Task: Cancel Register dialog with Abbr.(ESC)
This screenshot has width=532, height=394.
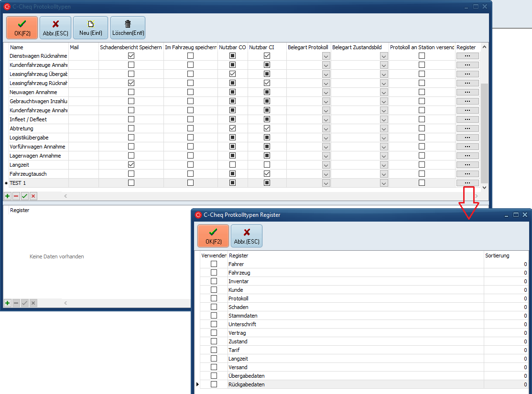Action: [247, 236]
